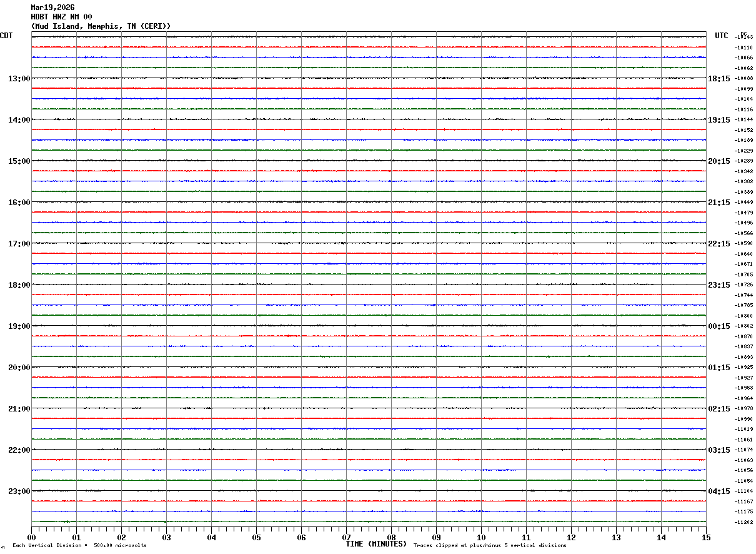Click minute label 11 on the bottom axis
The width and height of the screenshot is (756, 554).
526,537
